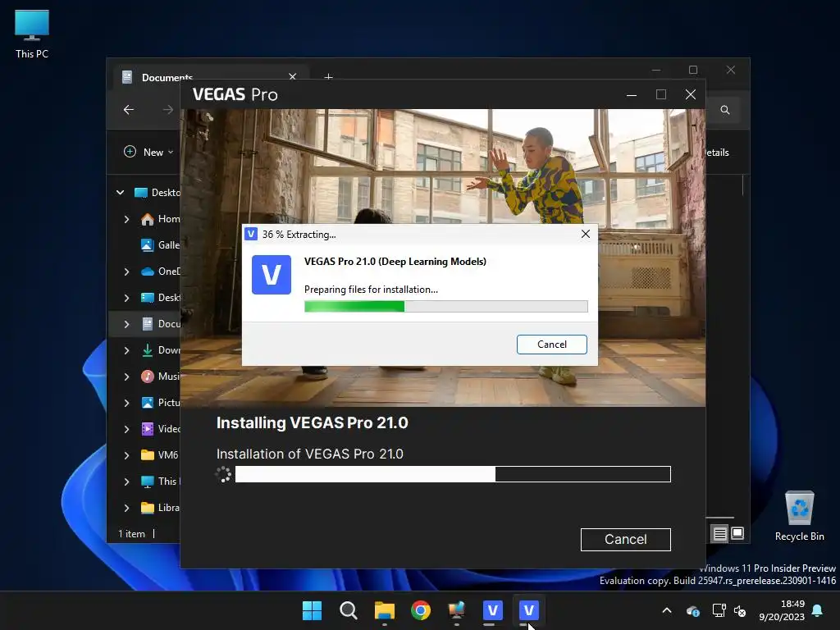Viewport: 840px width, 630px height.
Task: Open File Explorer from the taskbar
Action: (x=385, y=610)
